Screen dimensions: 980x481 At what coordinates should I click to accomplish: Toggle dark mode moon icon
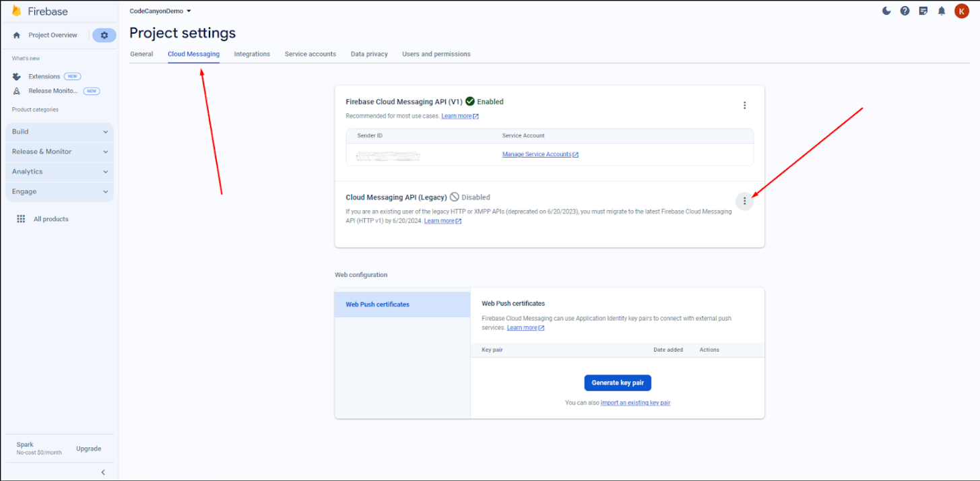tap(886, 11)
